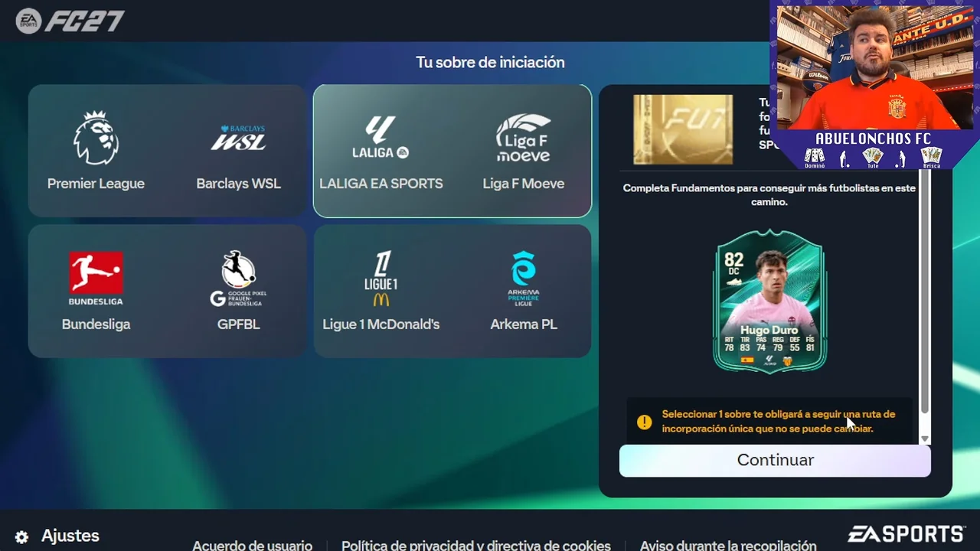Open Acuerdo de usuario link
The width and height of the screenshot is (980, 551).
(252, 546)
